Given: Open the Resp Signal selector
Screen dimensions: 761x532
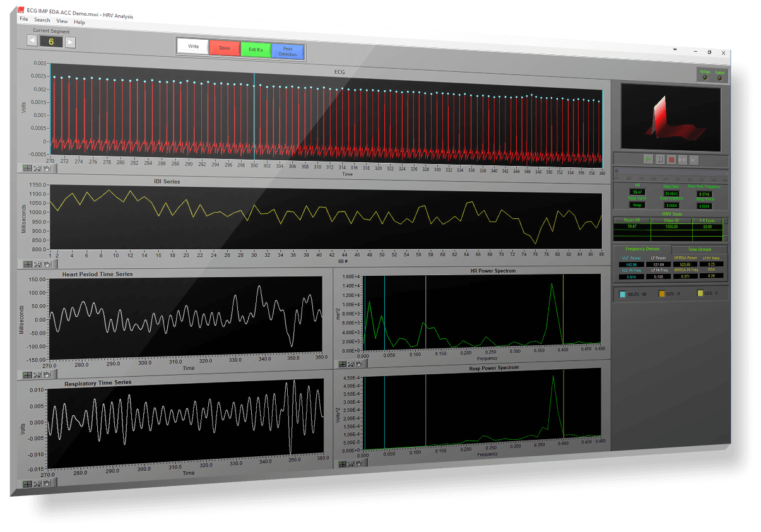Looking at the screenshot, I should click(636, 204).
